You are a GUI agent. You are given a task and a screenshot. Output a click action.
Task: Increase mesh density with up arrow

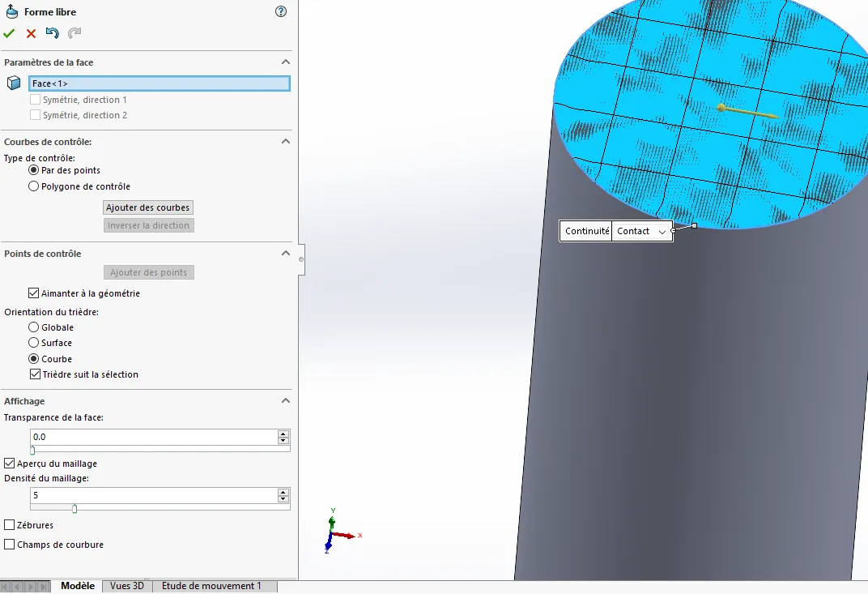coord(283,492)
